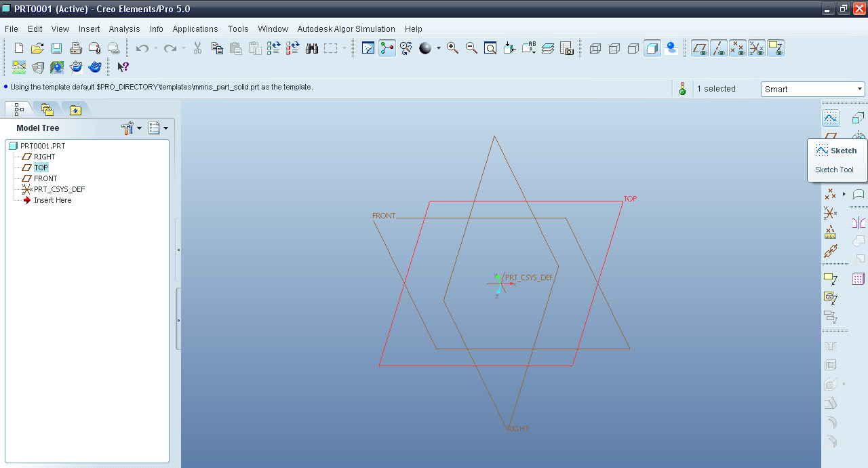Copy selection with the Copy icon
The height and width of the screenshot is (468, 868).
click(217, 48)
